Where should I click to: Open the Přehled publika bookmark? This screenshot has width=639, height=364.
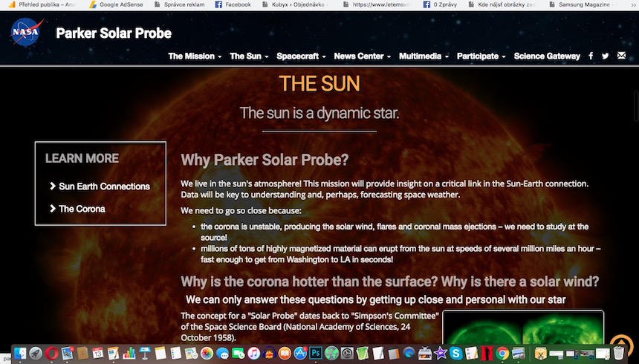[x=42, y=4]
